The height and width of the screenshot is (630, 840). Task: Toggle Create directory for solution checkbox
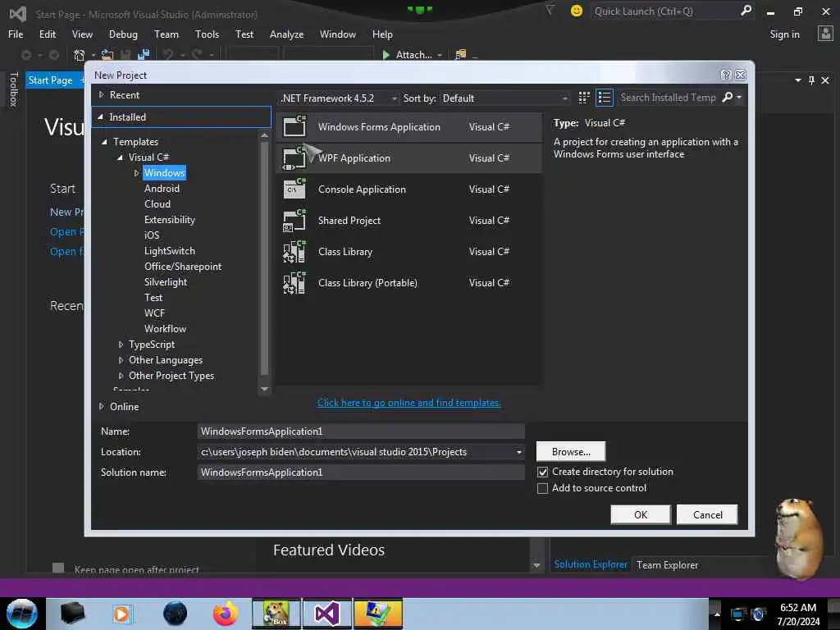click(543, 472)
